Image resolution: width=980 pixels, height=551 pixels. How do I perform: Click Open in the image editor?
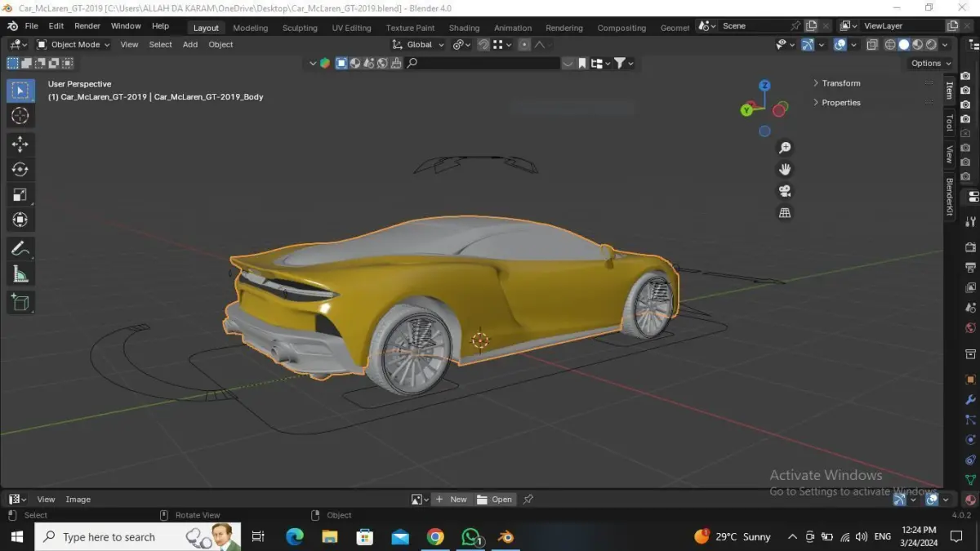[x=495, y=500]
